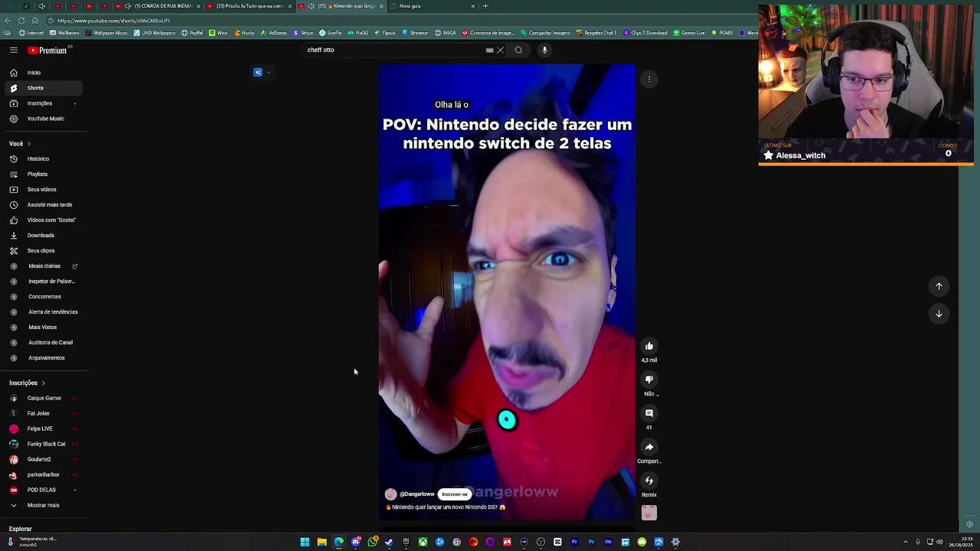
Task: Go to next Short with down arrow
Action: [x=939, y=314]
